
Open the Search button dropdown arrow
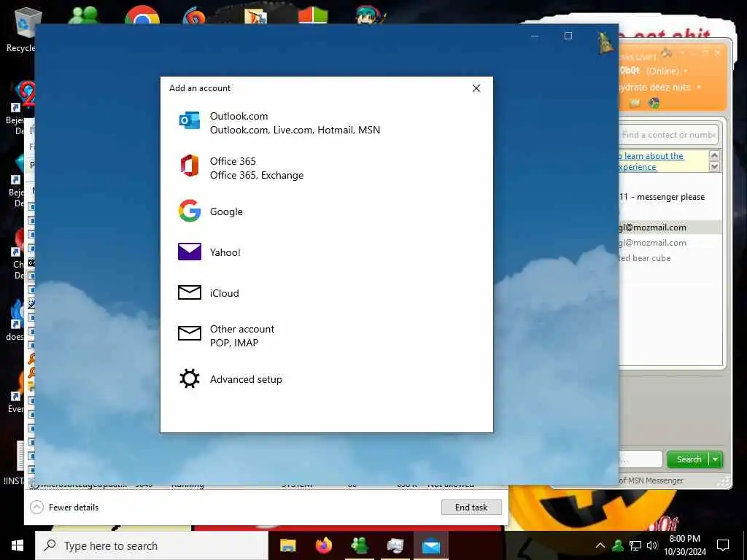point(716,459)
